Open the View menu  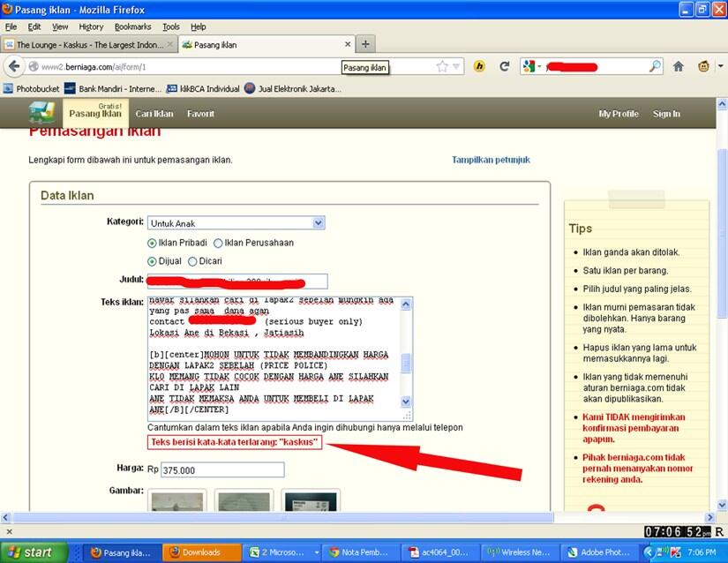point(60,27)
